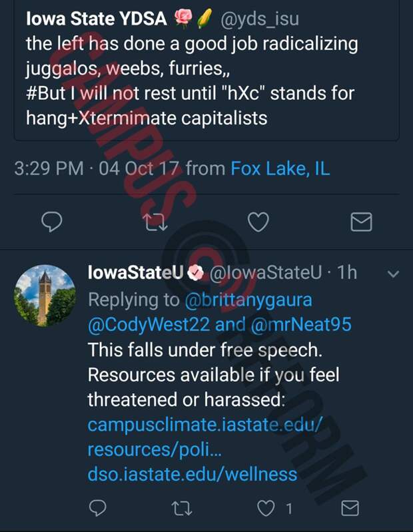
Task: Like the IowaStateU reply with 1 like
Action: click(x=266, y=508)
